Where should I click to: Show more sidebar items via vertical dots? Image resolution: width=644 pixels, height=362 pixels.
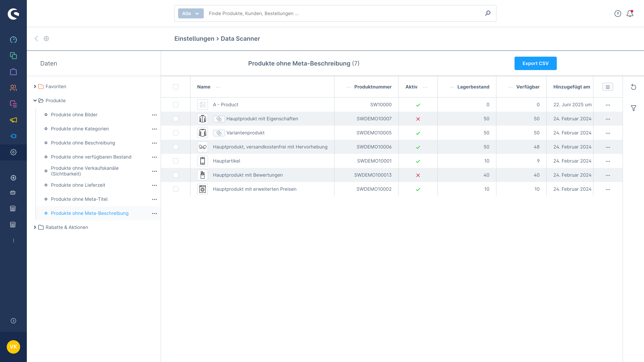tap(13, 241)
